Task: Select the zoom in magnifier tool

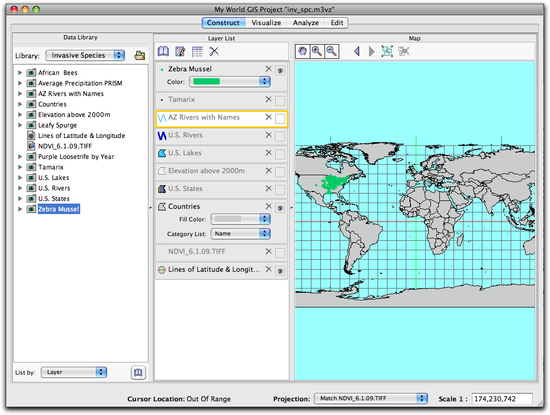Action: [317, 52]
